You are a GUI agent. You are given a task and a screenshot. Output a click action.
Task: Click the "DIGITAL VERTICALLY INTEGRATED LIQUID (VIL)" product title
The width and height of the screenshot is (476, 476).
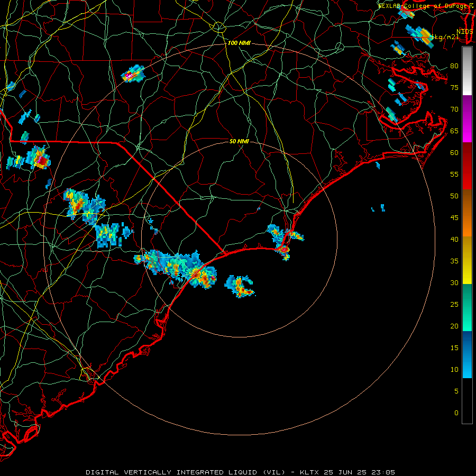[x=185, y=472]
